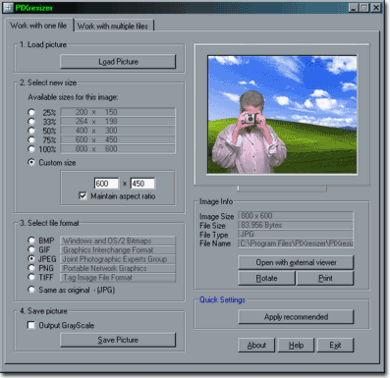Click the Save Picture button
Viewport: 390px width, 378px height.
pyautogui.click(x=118, y=340)
